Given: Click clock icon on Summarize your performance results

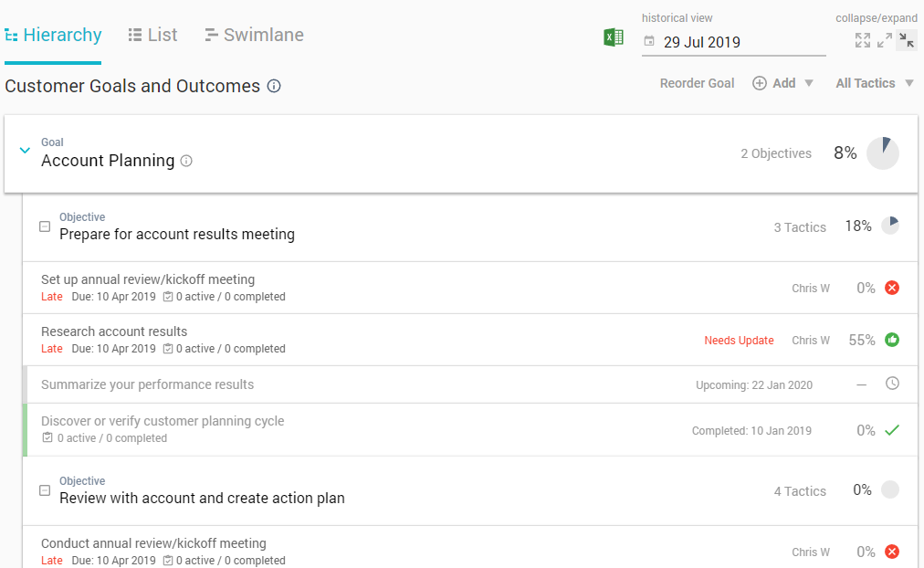Looking at the screenshot, I should 892,384.
